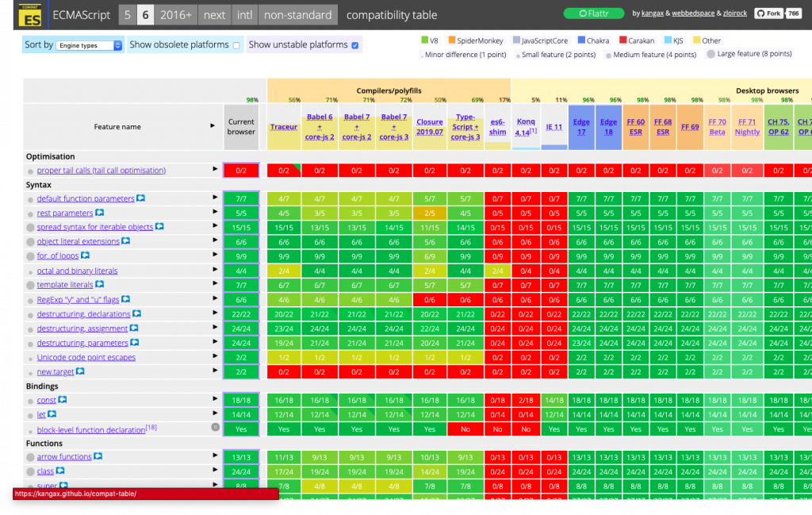Image resolution: width=812 pixels, height=515 pixels.
Task: Open flag icon beside destructuring, declarations
Action: coord(136,313)
